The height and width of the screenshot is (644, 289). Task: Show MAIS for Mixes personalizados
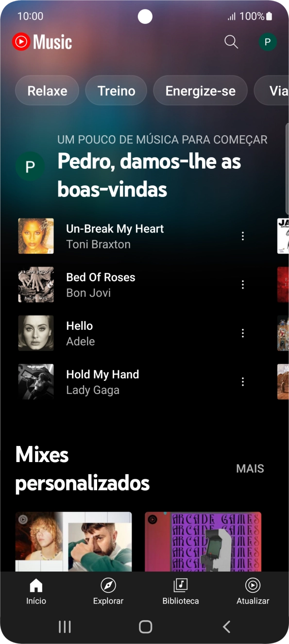[x=250, y=468]
